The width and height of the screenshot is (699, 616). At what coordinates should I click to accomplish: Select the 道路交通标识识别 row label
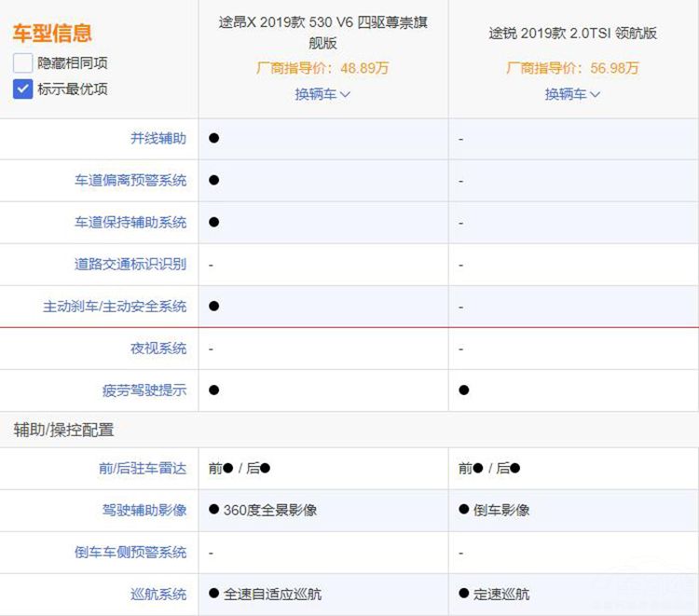click(x=130, y=264)
